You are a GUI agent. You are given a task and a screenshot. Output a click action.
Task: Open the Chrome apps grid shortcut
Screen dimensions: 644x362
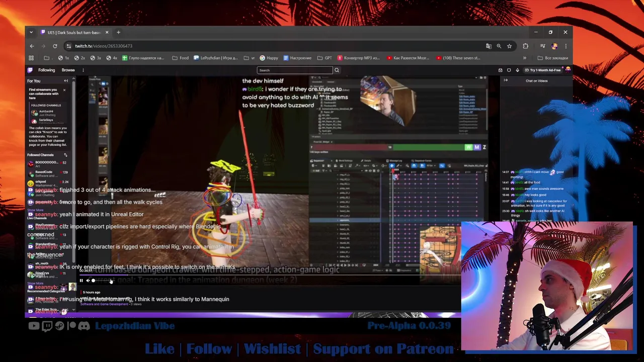31,58
